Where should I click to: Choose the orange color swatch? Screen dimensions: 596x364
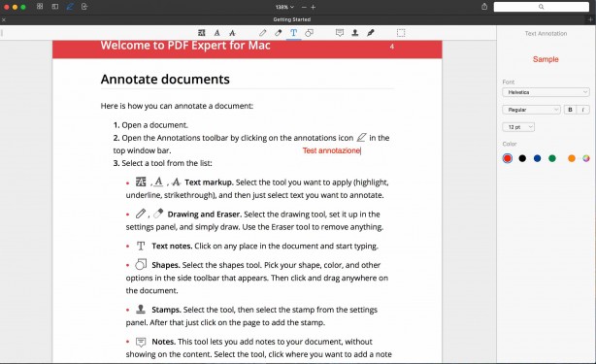[x=572, y=158]
